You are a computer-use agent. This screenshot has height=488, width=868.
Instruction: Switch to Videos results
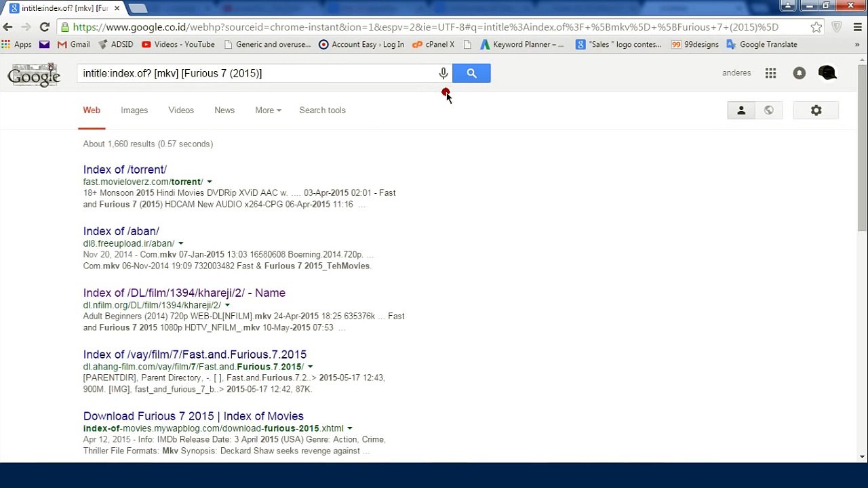point(181,110)
